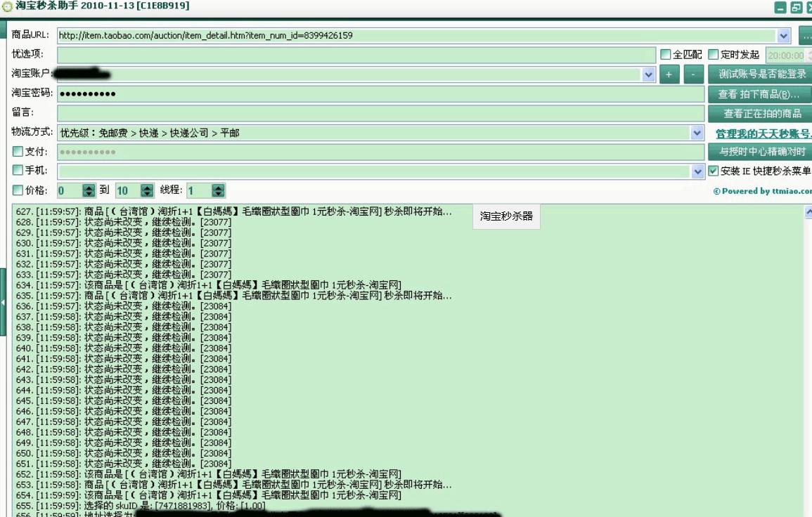Click log line 652 该商品是
This screenshot has height=517, width=812.
tap(208, 473)
